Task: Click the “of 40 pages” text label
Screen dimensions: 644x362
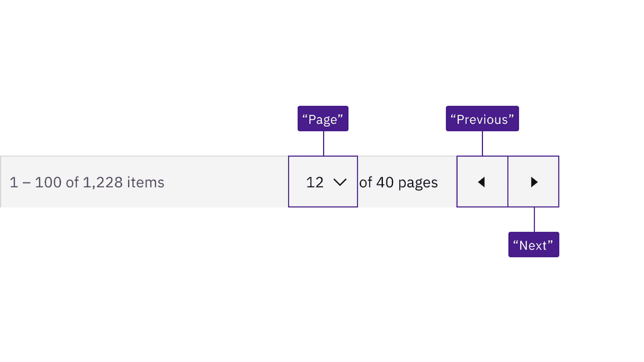Action: [398, 182]
